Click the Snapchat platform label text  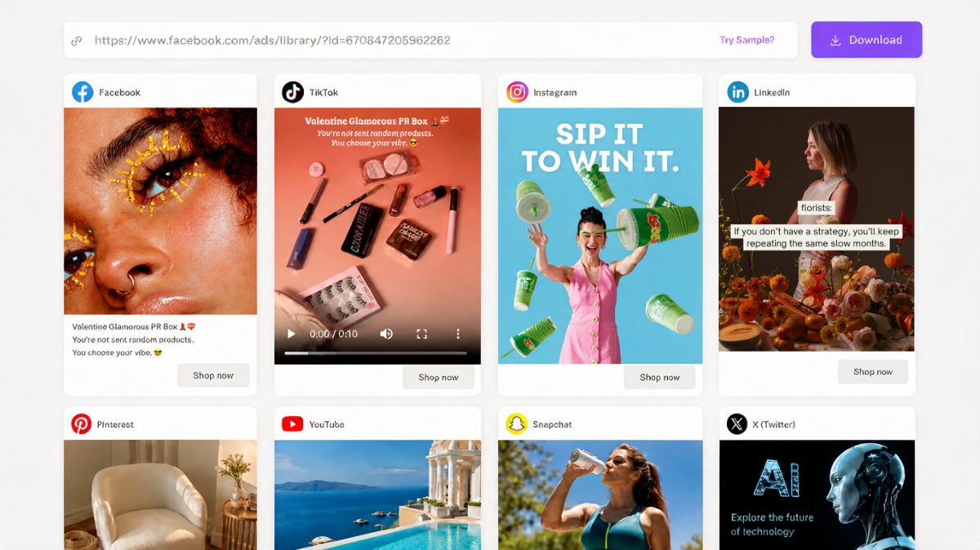(x=552, y=424)
